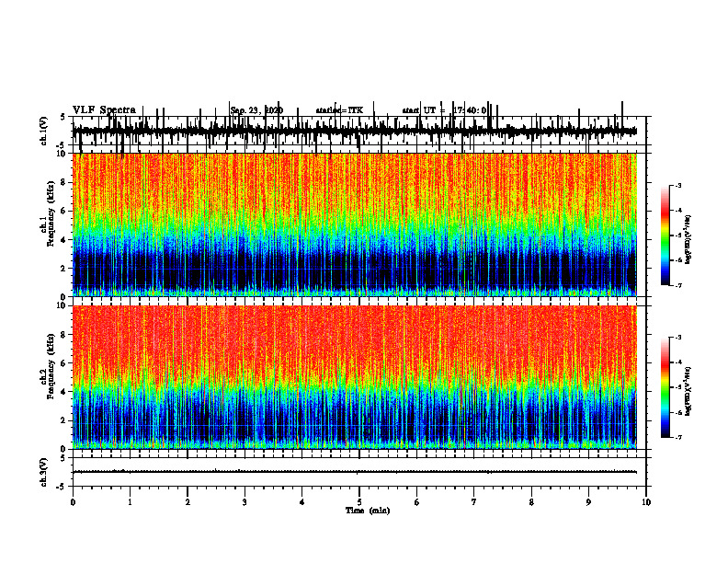The height and width of the screenshot is (563, 728).
Task: Click the "start UT = 17:40: 0" header text
Action: 444,110
